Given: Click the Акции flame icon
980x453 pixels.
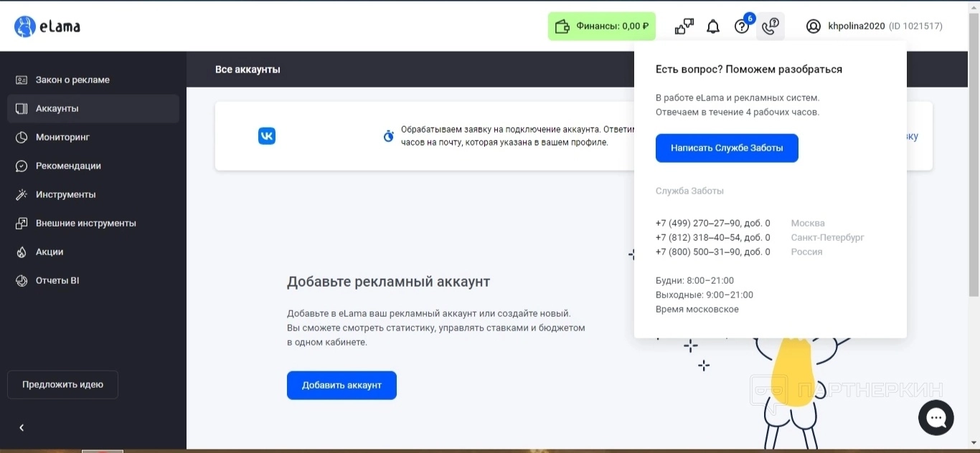Looking at the screenshot, I should [x=22, y=252].
